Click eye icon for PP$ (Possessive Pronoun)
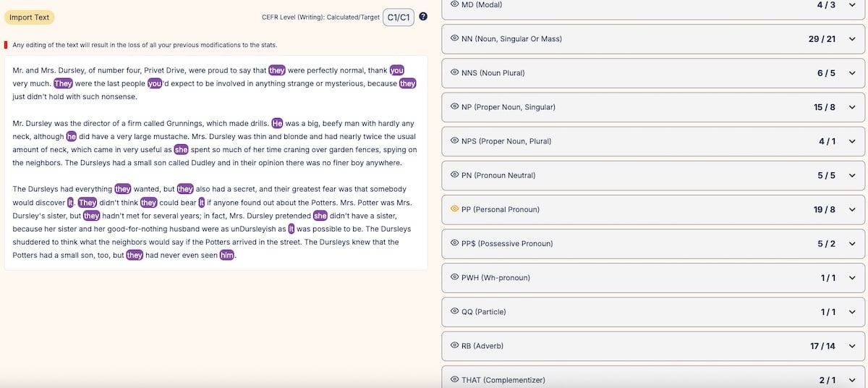The image size is (868, 388). click(454, 243)
